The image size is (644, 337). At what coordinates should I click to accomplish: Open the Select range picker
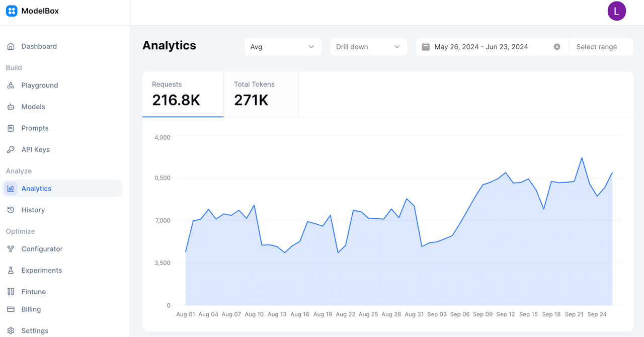(x=600, y=47)
